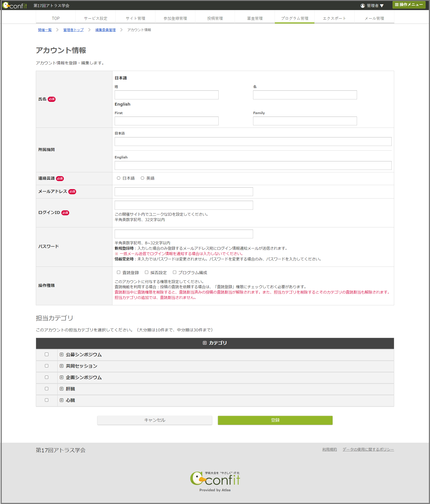Check the プログラム編成 permission checkbox
430x504 pixels.
174,272
